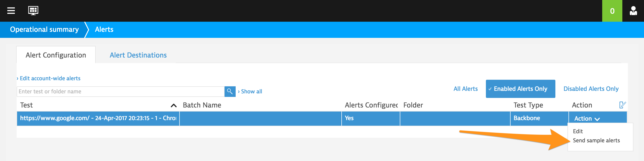Sort by the Test column arrow
The height and width of the screenshot is (161, 644).
(x=174, y=105)
